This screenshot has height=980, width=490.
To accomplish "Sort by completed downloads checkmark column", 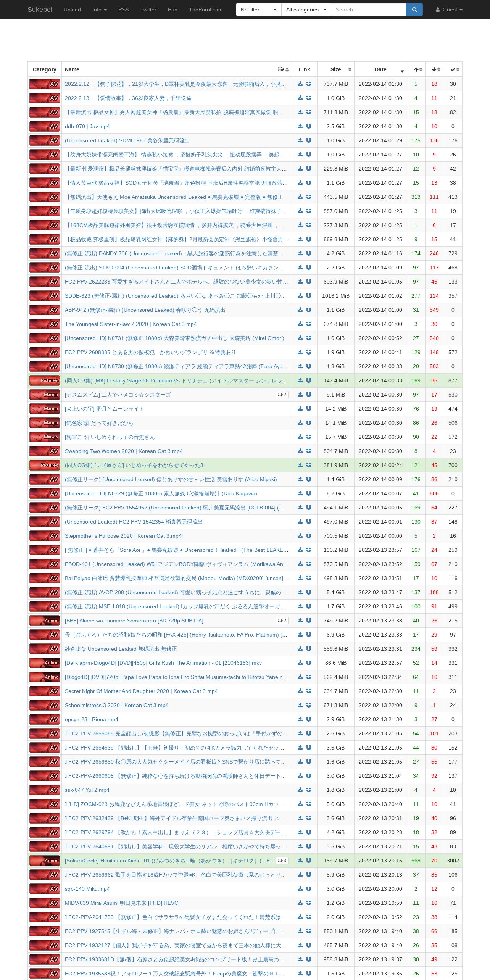I will pyautogui.click(x=453, y=69).
